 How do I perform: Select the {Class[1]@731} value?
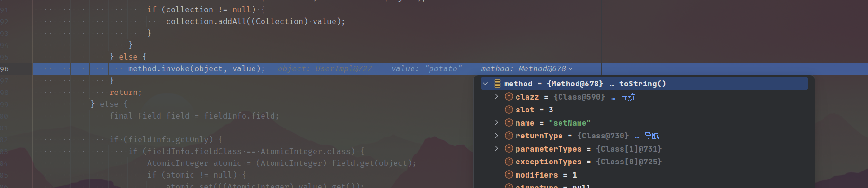(629, 149)
